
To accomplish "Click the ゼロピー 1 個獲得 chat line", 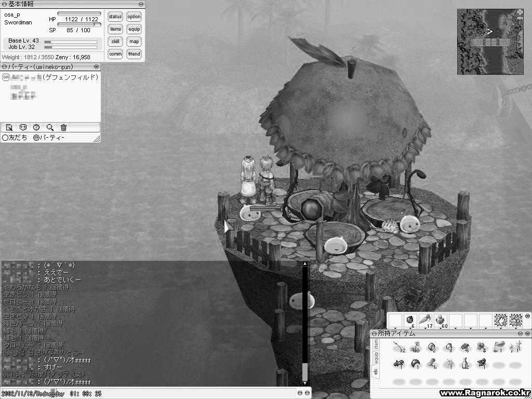I will (30, 302).
